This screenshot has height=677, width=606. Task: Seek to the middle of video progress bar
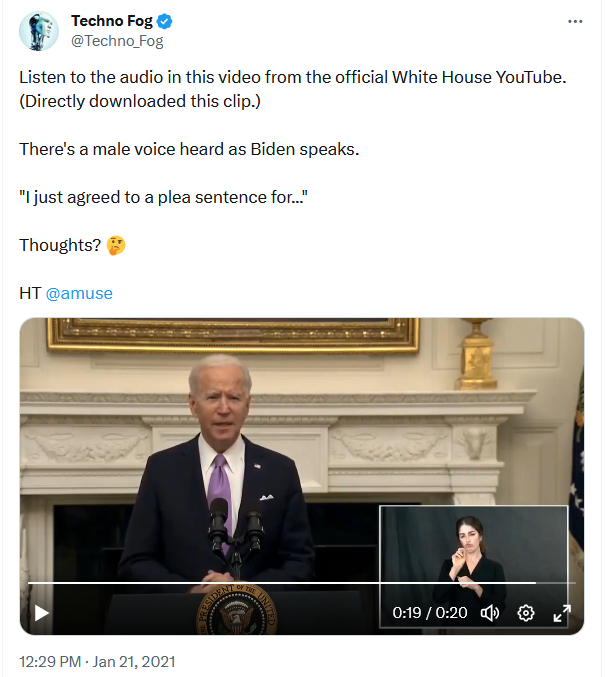click(302, 583)
